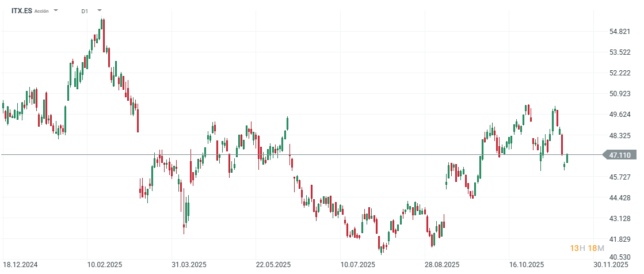Click the 10.07.2025 date marker
The height and width of the screenshot is (274, 644).
(357, 265)
